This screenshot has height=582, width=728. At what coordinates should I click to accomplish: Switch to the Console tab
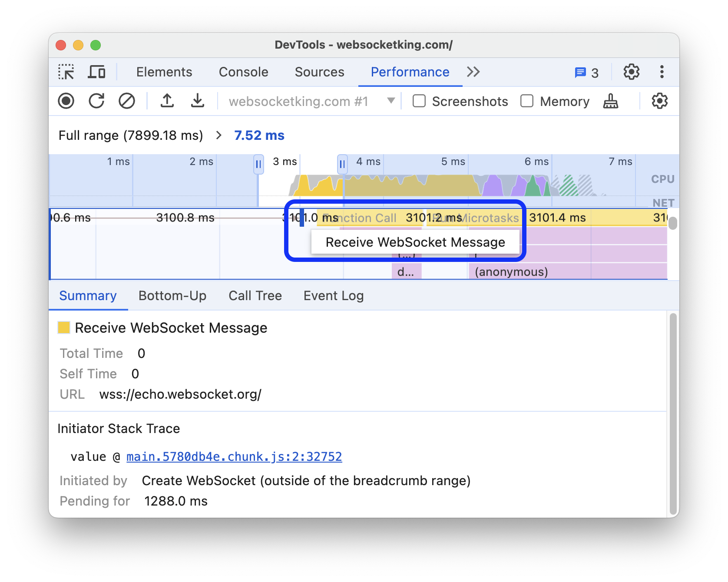244,72
